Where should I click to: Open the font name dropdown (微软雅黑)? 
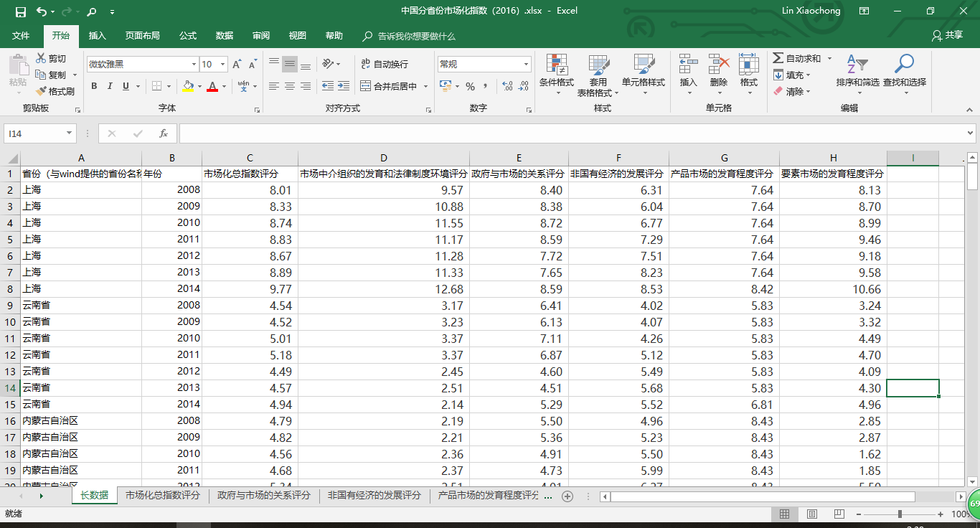193,65
